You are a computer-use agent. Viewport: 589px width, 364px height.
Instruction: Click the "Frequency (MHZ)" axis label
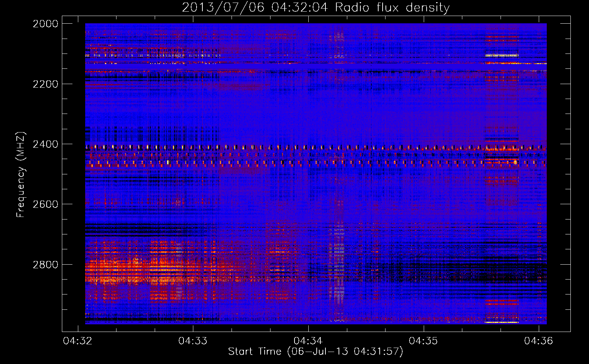click(20, 174)
